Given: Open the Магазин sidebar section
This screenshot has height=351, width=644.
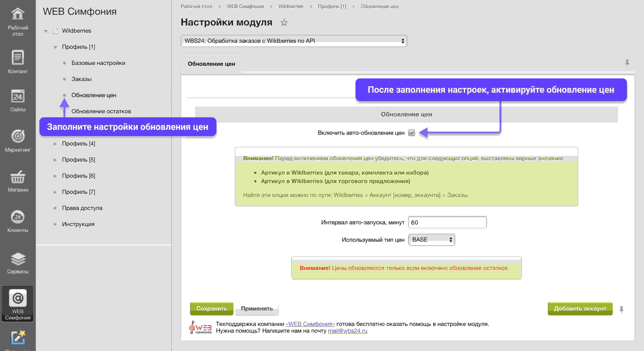Looking at the screenshot, I should [x=18, y=181].
